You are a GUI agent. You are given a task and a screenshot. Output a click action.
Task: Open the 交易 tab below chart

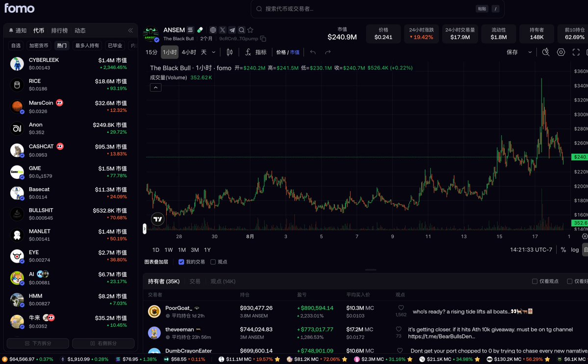(x=195, y=281)
